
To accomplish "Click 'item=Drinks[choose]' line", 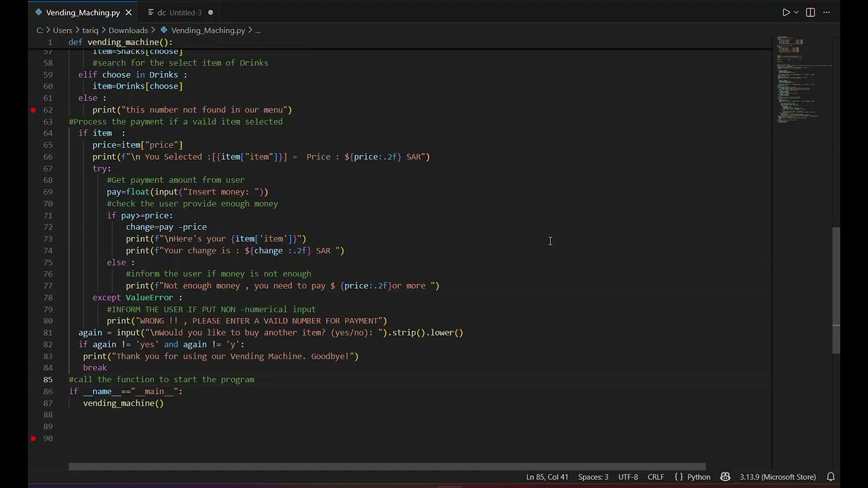I will [138, 86].
